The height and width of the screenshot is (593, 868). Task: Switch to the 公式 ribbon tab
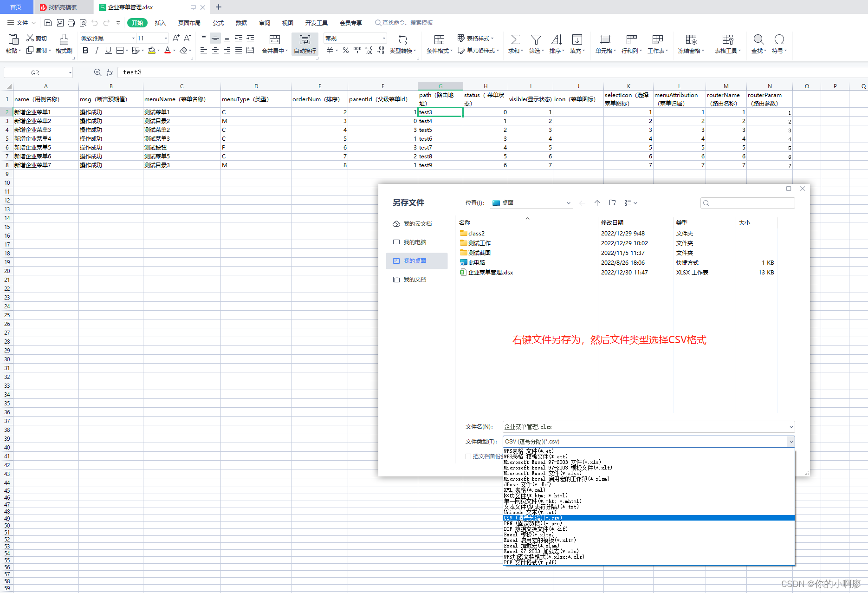pyautogui.click(x=218, y=23)
